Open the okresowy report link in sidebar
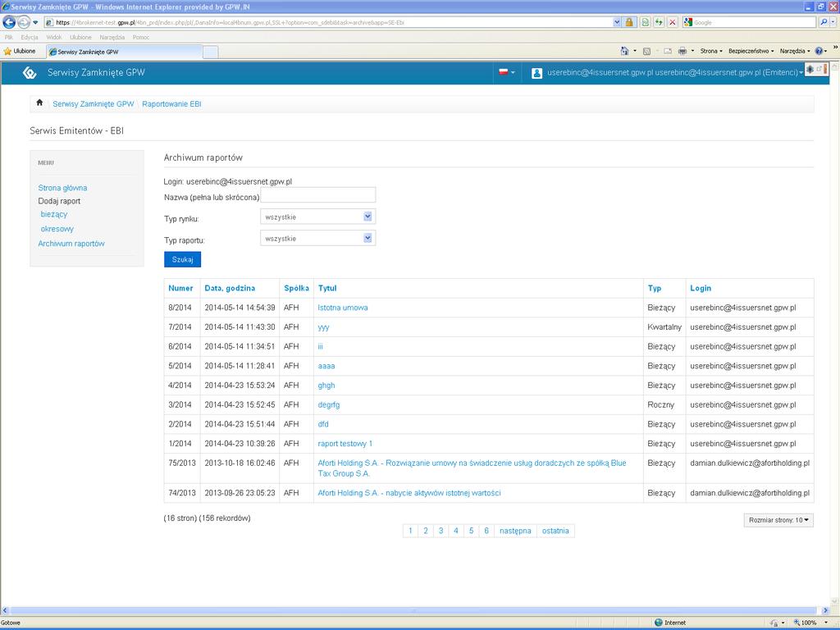Viewport: 840px width, 630px height. coord(57,229)
